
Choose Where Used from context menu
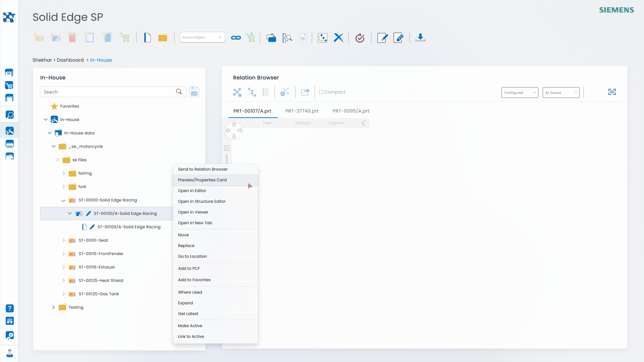pos(215,292)
